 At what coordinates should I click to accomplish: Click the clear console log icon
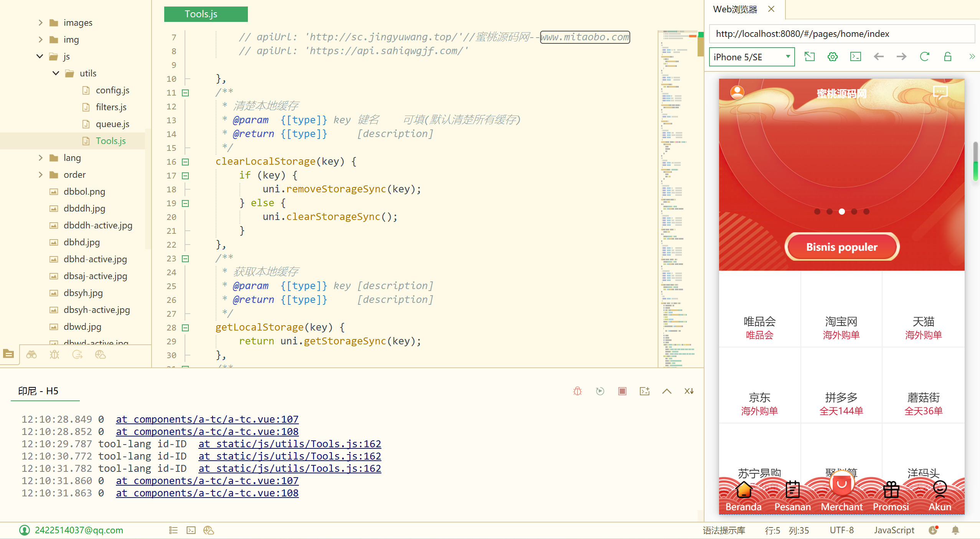689,391
